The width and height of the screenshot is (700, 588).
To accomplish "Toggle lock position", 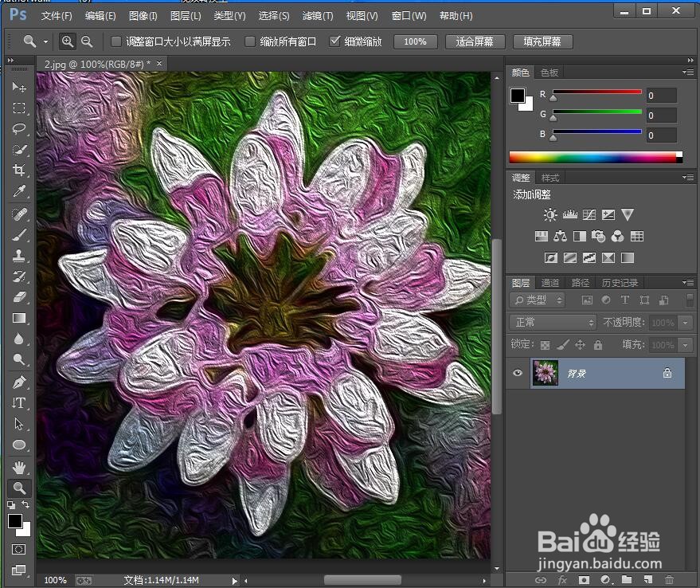I will click(580, 344).
